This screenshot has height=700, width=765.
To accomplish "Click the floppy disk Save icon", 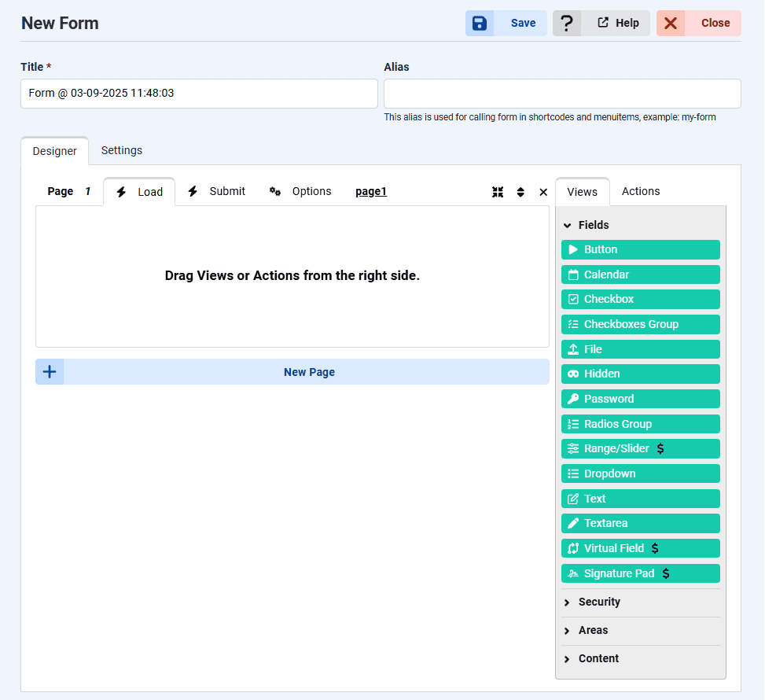I will [x=480, y=24].
